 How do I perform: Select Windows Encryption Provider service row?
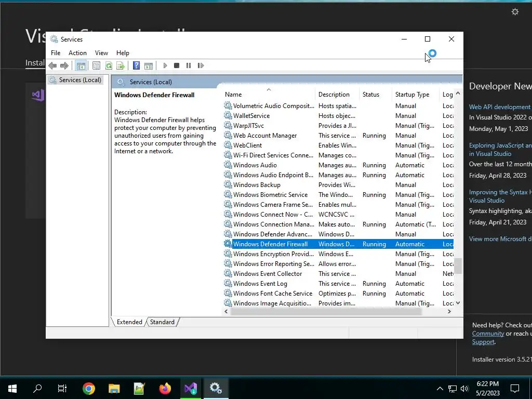338,254
